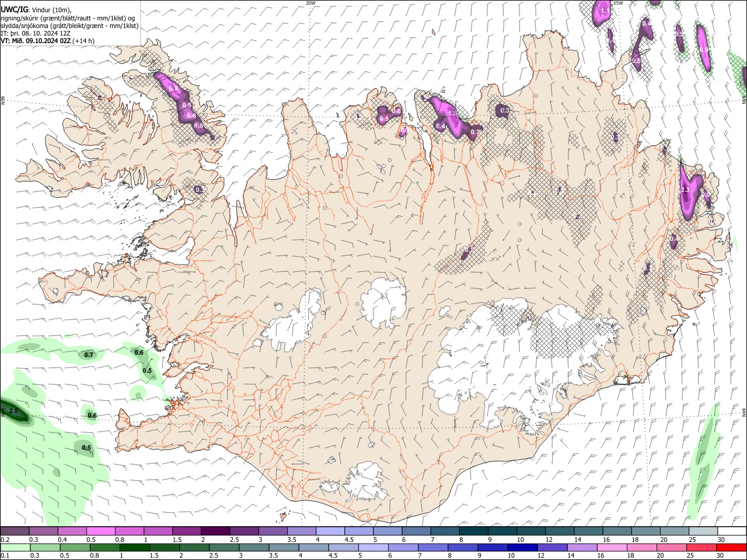Select the lower legend swatch between 1 and 1.5
Viewport: 747px width, 560px height.
(135, 547)
